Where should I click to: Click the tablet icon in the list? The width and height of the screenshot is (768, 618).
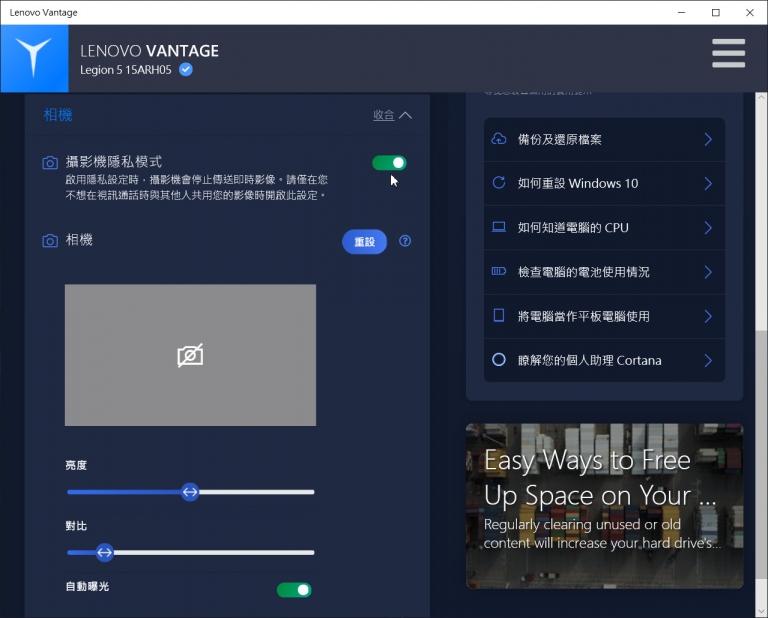(499, 315)
